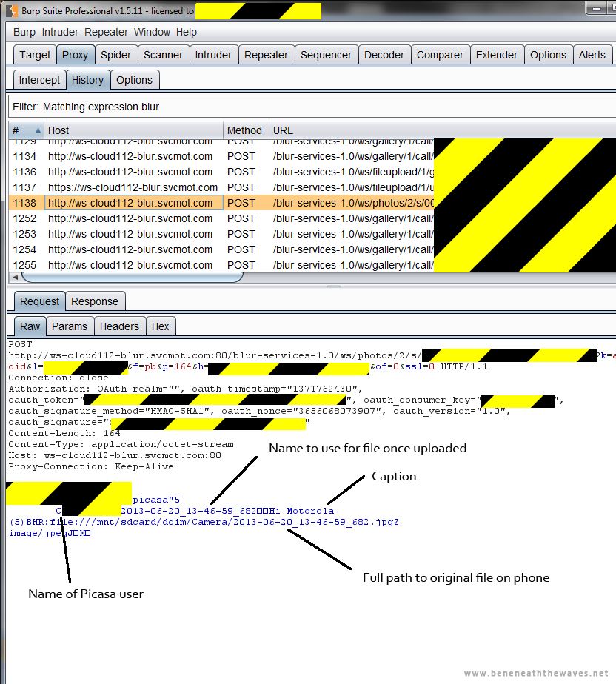Select history row 1134

point(221,157)
